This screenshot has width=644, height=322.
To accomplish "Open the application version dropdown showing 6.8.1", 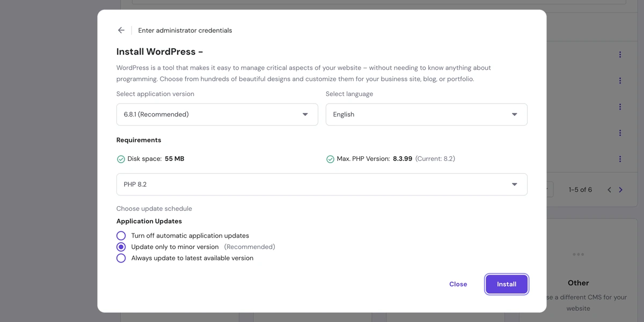I will click(x=217, y=114).
